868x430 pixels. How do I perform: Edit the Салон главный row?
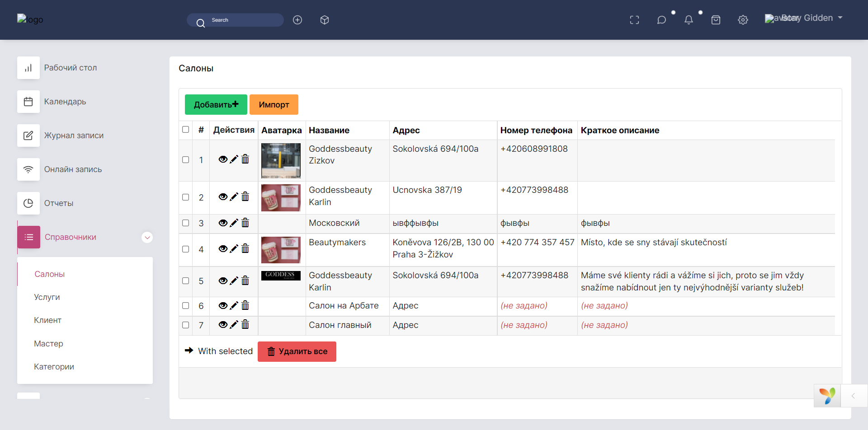tap(234, 325)
